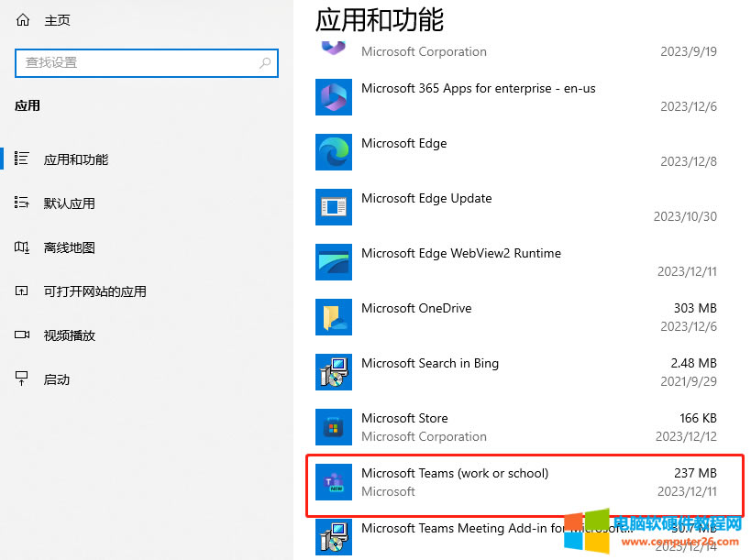Select the Microsoft OneDrive folder icon
Screen dimensions: 751x560
tap(333, 317)
